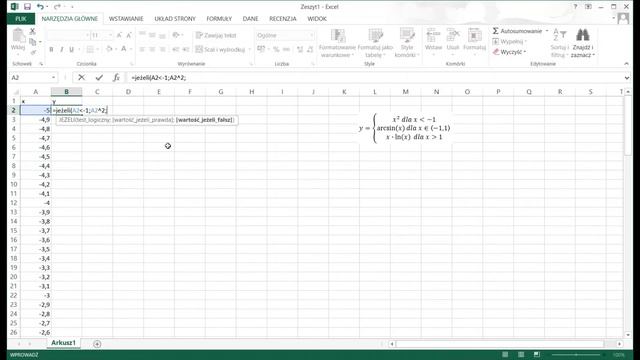Click the Format Painter brush icon
Image resolution: width=640 pixels, height=360 pixels.
tap(33, 52)
